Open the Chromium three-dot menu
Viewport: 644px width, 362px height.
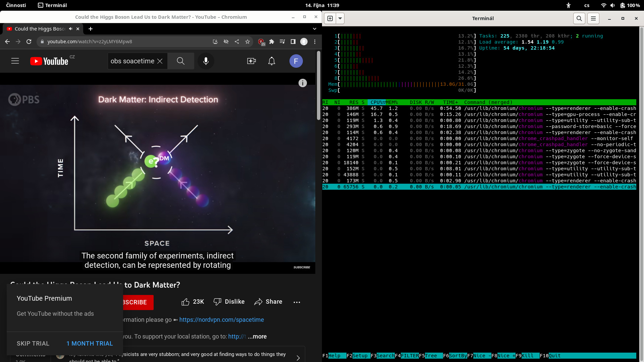point(315,42)
